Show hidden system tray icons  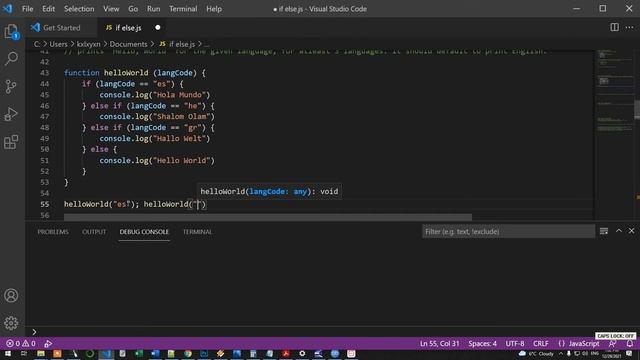561,353
